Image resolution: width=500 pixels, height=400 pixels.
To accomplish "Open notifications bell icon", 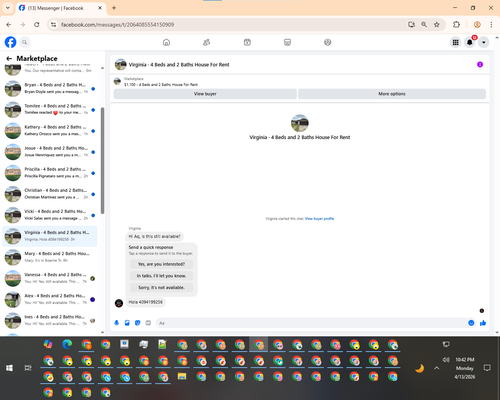I will (x=470, y=42).
